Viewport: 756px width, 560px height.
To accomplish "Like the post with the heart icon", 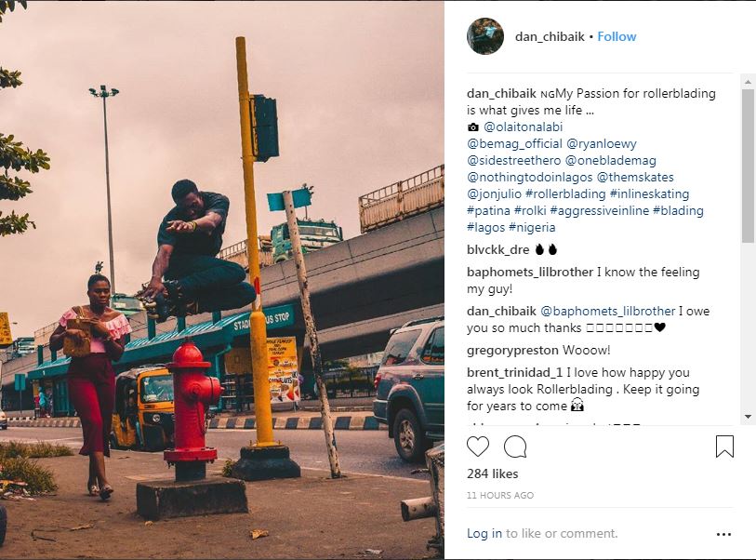I will point(478,447).
